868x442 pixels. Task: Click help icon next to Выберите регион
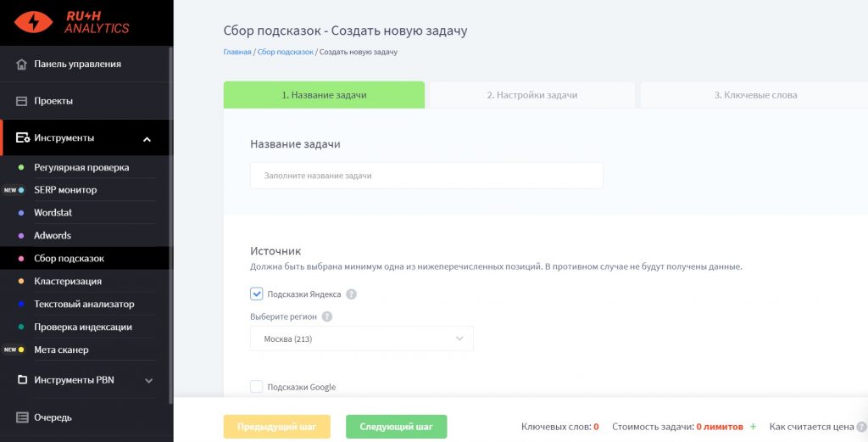(327, 316)
